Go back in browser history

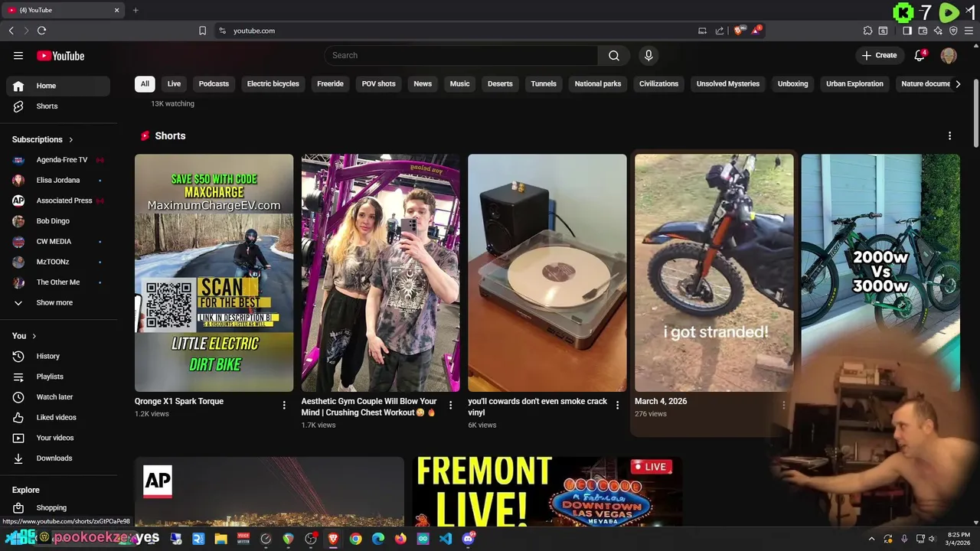11,31
